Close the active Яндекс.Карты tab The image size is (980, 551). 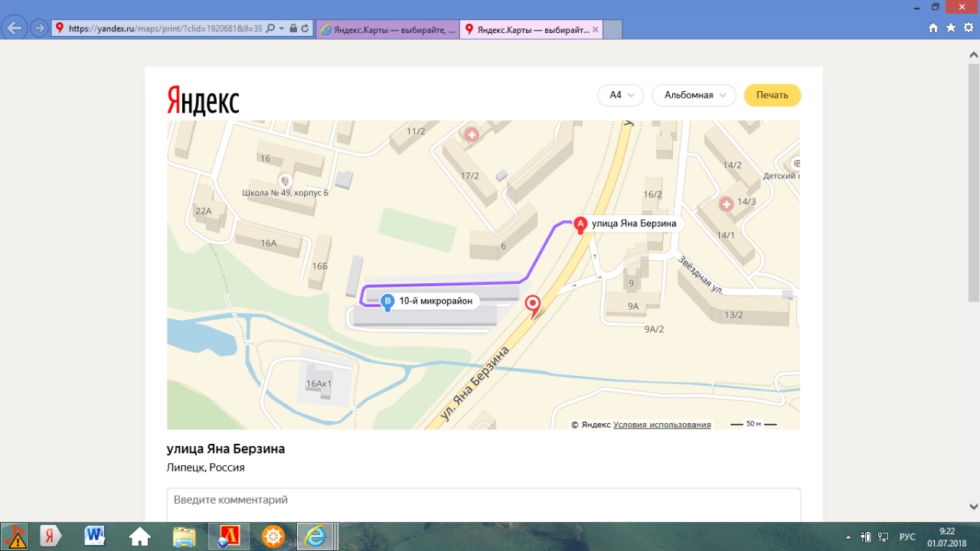coord(596,29)
